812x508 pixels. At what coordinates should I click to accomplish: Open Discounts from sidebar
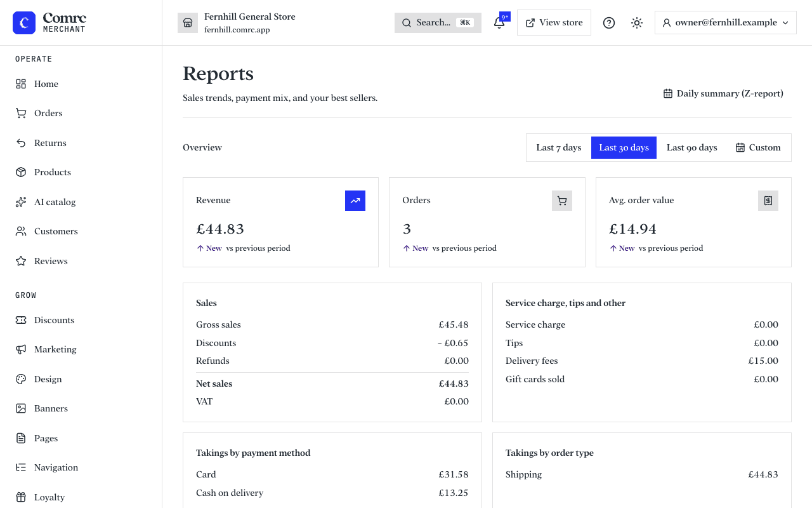coord(81,320)
